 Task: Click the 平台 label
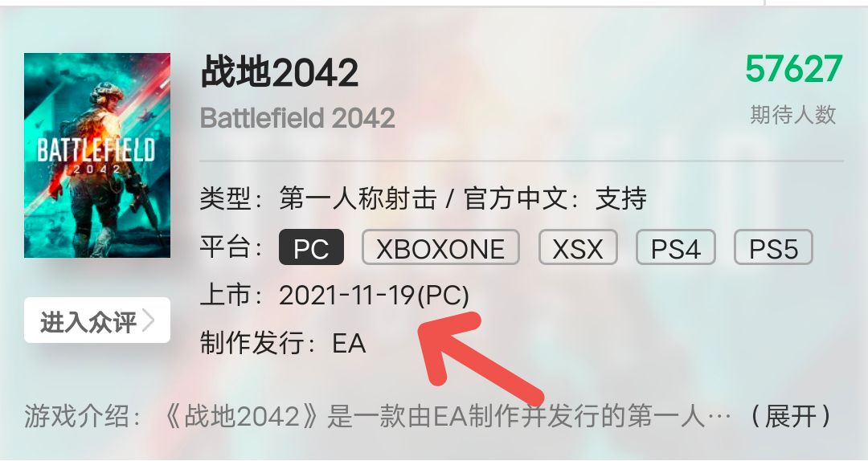coord(226,247)
